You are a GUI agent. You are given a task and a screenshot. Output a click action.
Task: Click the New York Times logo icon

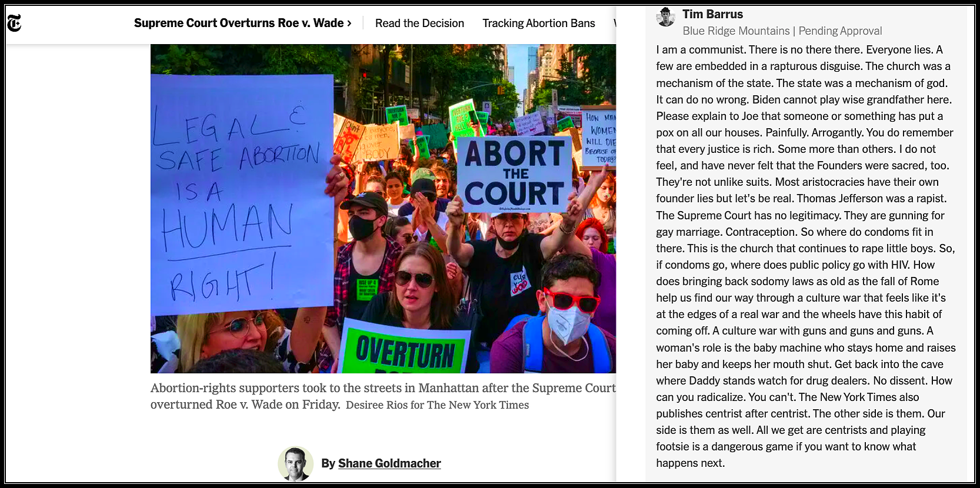coord(14,23)
